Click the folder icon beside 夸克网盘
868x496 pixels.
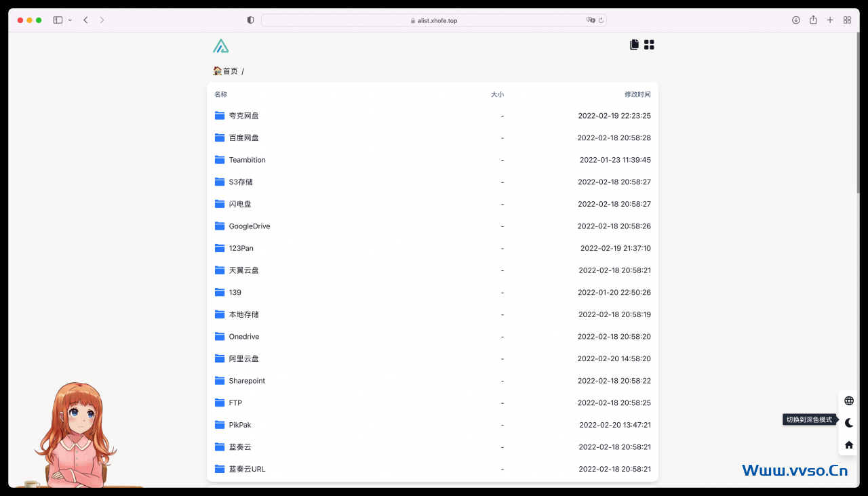point(220,115)
